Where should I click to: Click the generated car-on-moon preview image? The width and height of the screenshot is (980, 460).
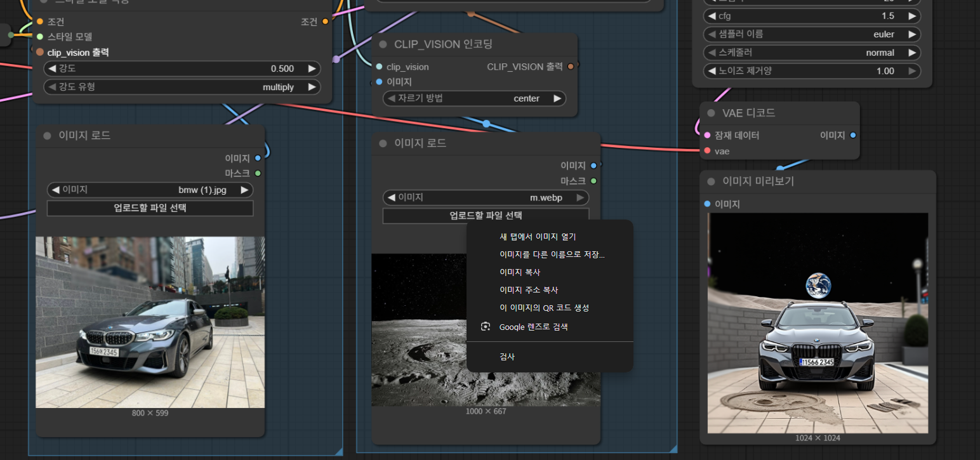point(818,323)
